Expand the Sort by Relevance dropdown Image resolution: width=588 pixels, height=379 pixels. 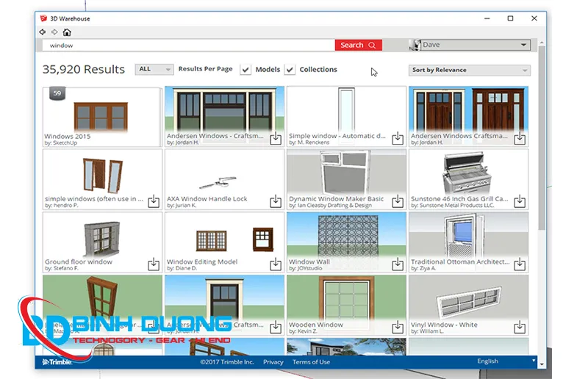coord(469,70)
